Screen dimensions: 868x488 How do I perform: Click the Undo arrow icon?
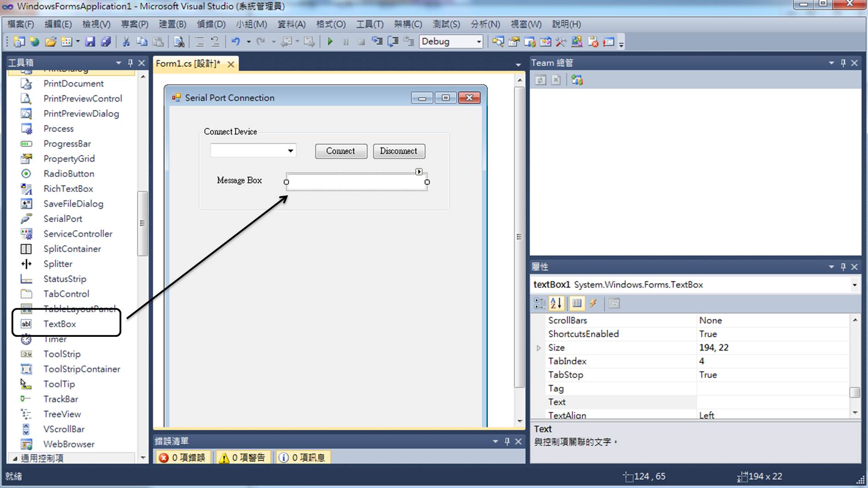[x=235, y=42]
